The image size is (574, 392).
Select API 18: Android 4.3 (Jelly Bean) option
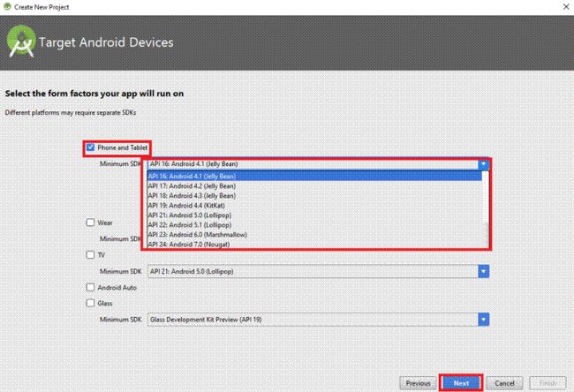pyautogui.click(x=314, y=196)
